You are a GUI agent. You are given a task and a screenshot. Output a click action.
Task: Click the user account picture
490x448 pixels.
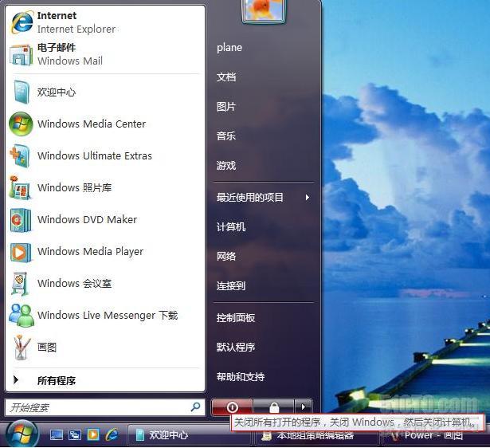tap(264, 11)
